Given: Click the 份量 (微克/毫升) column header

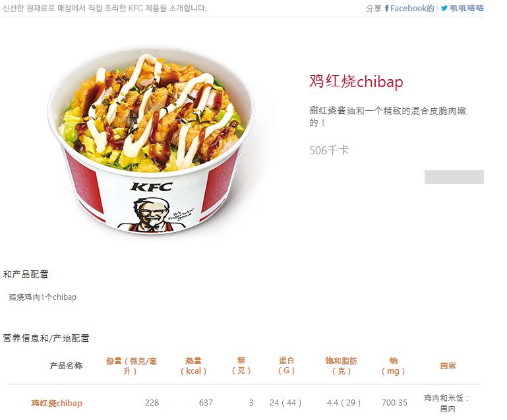Looking at the screenshot, I should [131, 366].
